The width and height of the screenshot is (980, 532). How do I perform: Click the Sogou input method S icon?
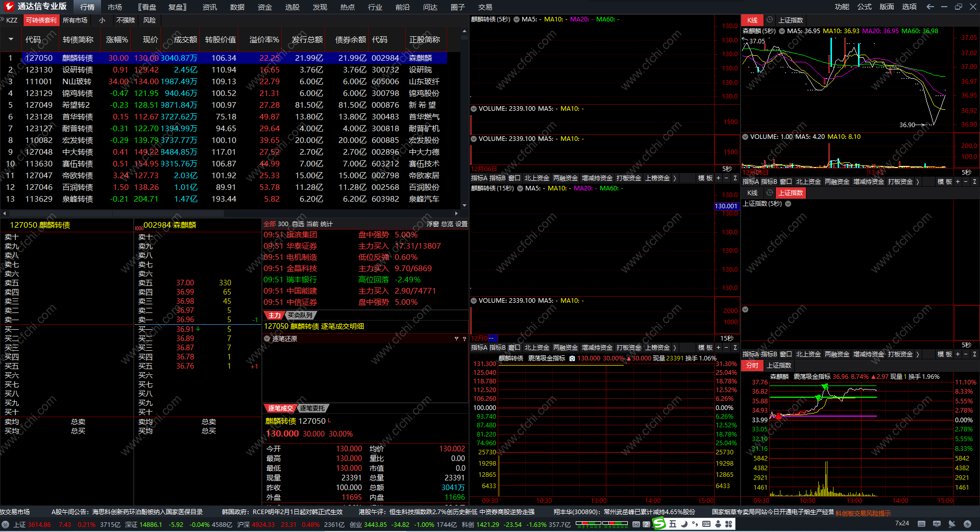659,523
